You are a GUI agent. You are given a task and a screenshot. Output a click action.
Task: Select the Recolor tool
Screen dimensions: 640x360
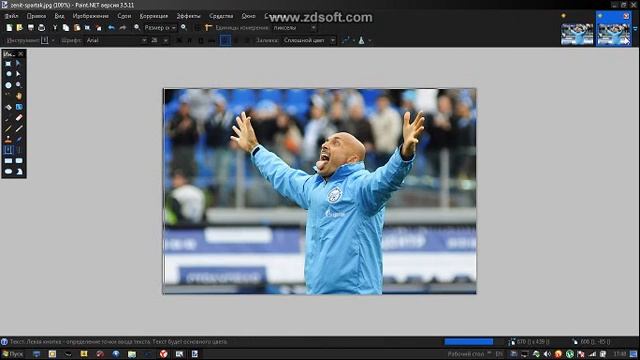coord(19,140)
